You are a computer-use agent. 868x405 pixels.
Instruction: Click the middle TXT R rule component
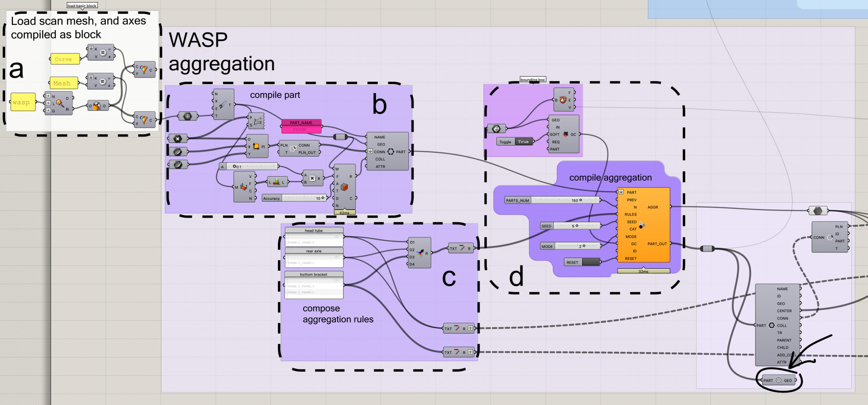click(x=459, y=328)
